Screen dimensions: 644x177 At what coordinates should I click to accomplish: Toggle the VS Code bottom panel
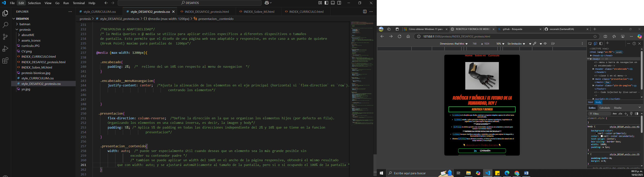pyautogui.click(x=333, y=3)
